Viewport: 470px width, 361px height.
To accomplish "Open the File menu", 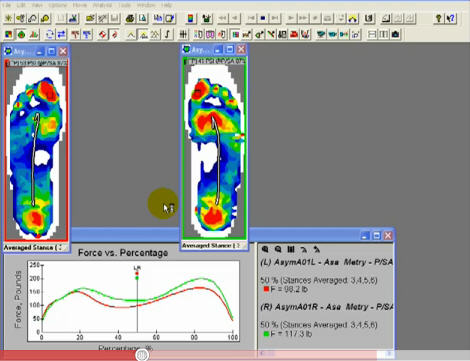I will pos(7,5).
